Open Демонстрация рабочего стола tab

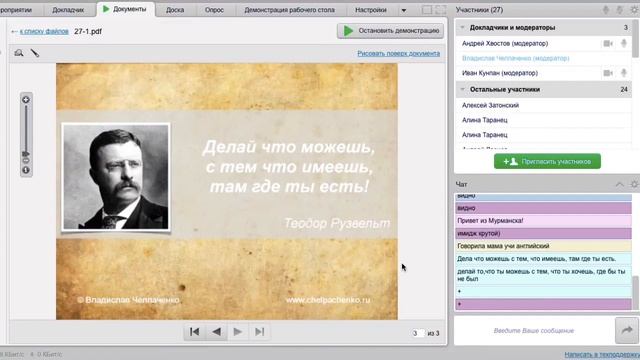point(289,10)
